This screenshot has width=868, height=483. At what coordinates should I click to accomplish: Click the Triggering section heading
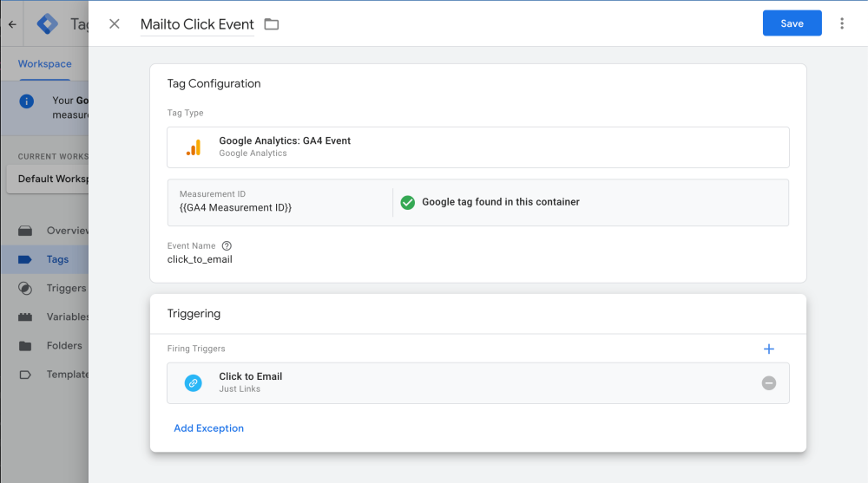(x=194, y=314)
